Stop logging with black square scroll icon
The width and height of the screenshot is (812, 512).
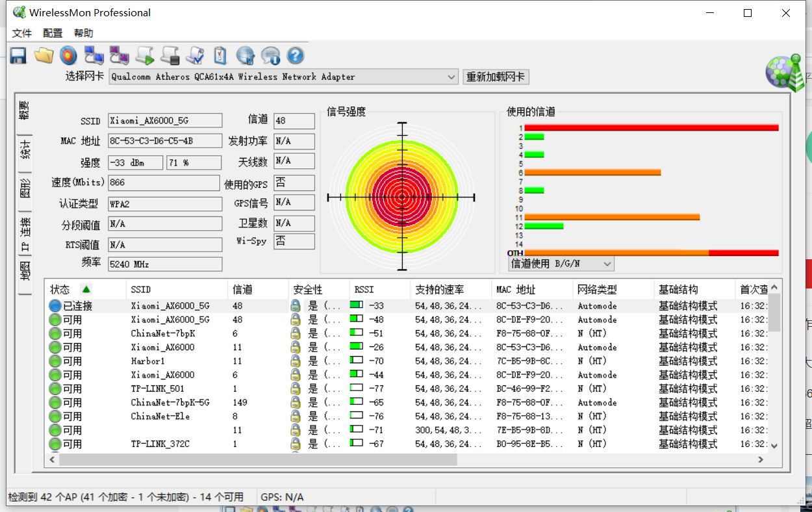pyautogui.click(x=170, y=56)
